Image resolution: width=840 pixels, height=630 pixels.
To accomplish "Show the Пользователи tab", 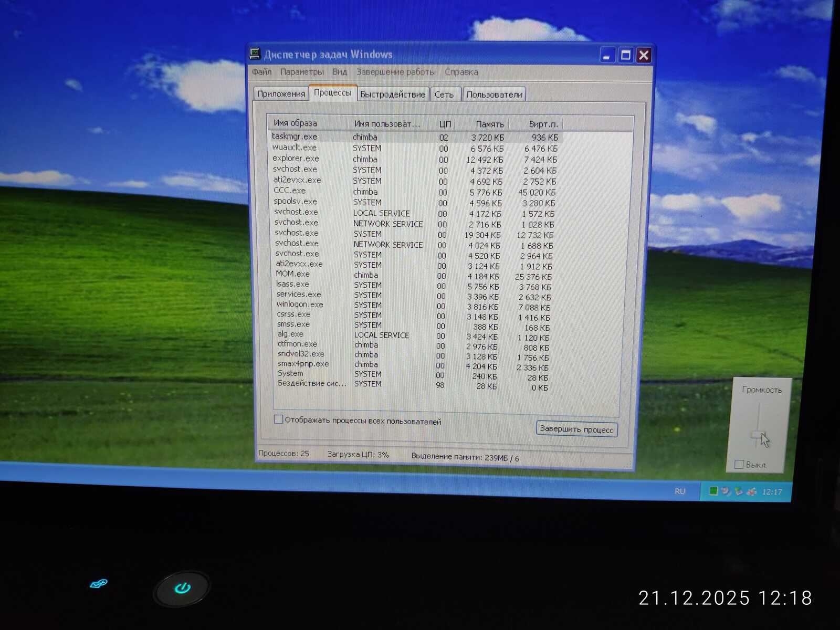I will click(x=495, y=94).
